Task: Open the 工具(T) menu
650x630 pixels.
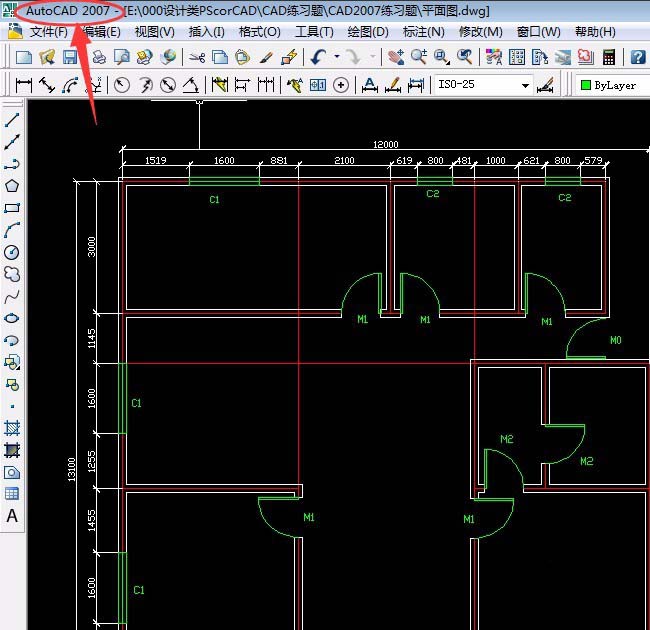Action: 314,32
